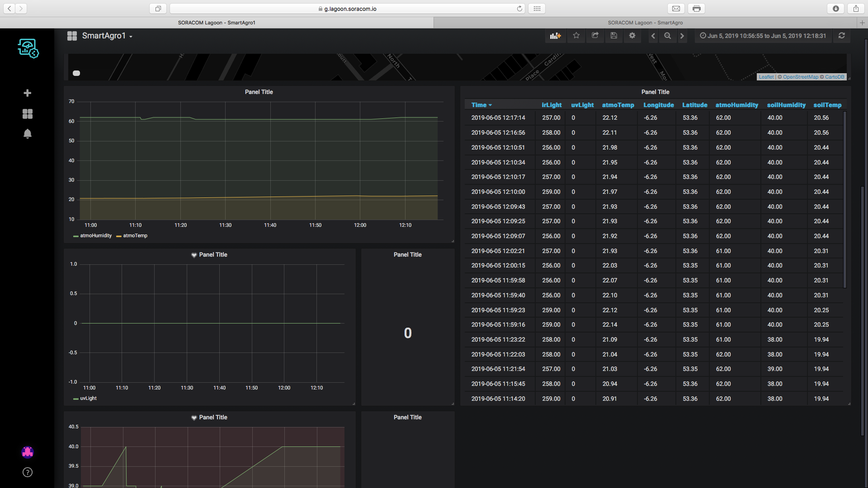Toggle the uvLight legend series

pos(88,399)
